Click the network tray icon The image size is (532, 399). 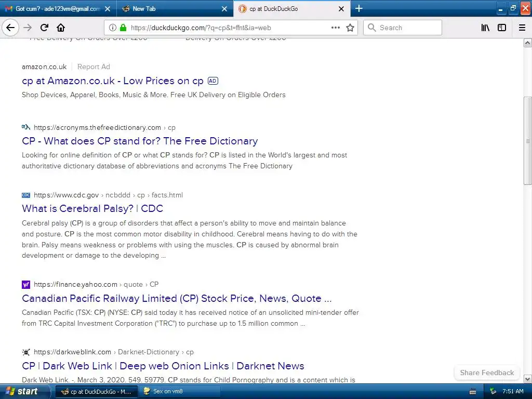(493, 392)
